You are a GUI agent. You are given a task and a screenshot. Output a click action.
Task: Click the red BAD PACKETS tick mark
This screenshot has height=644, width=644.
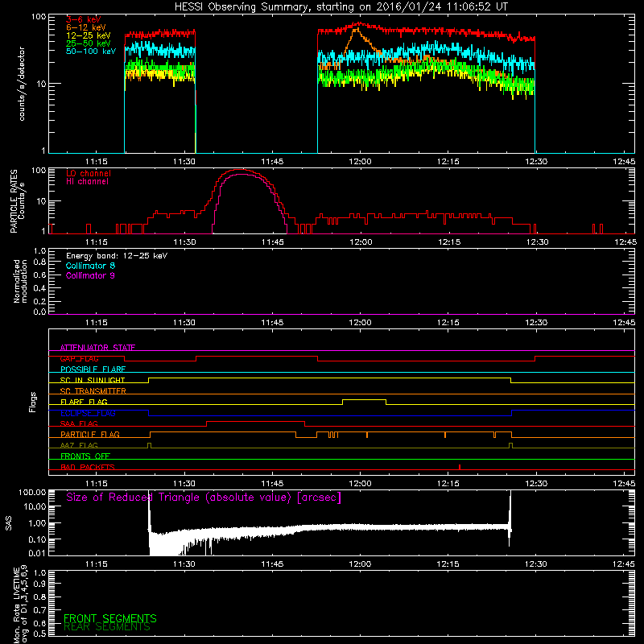tap(460, 467)
